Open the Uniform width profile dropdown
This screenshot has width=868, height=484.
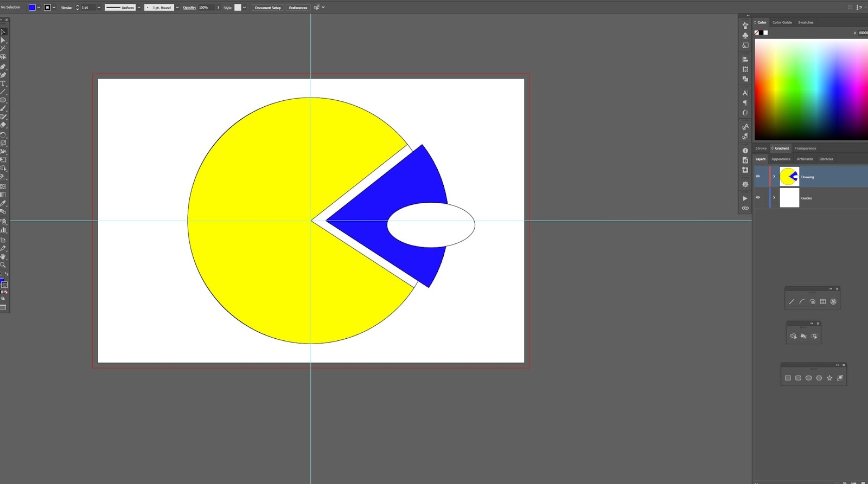[x=139, y=8]
